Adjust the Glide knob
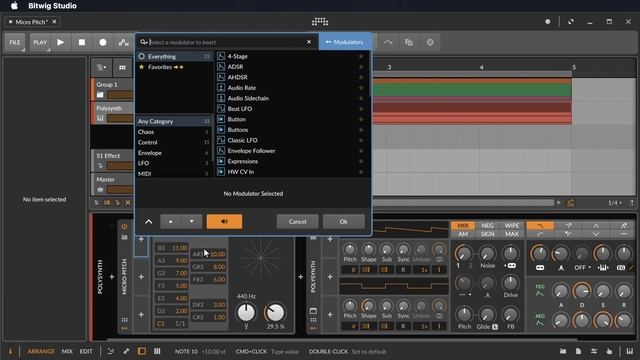The width and height of the screenshot is (640, 360). point(487,314)
